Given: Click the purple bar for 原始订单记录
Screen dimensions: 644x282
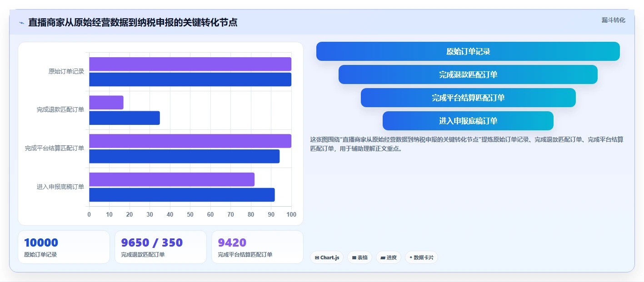Looking at the screenshot, I should tap(190, 64).
